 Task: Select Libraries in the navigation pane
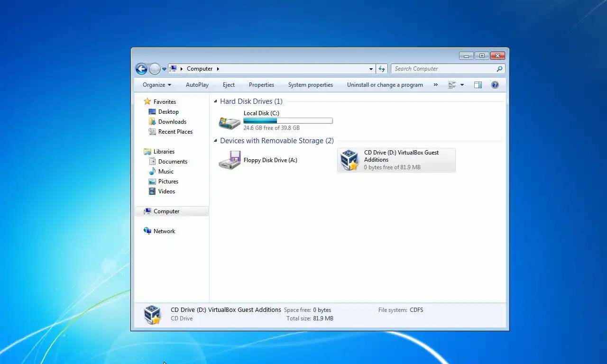pos(164,152)
